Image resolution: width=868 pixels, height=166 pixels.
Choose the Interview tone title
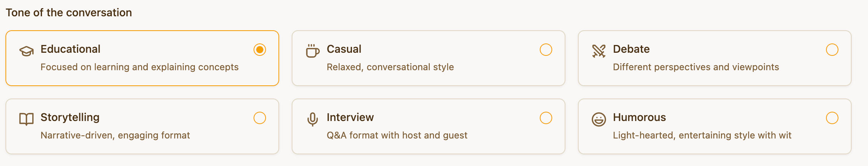(350, 118)
